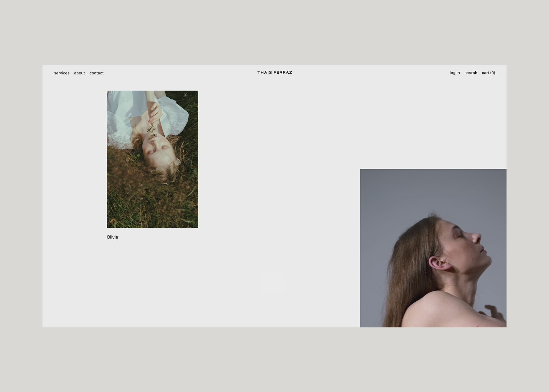Open the log in link
Image resolution: width=549 pixels, height=392 pixels.
[455, 73]
